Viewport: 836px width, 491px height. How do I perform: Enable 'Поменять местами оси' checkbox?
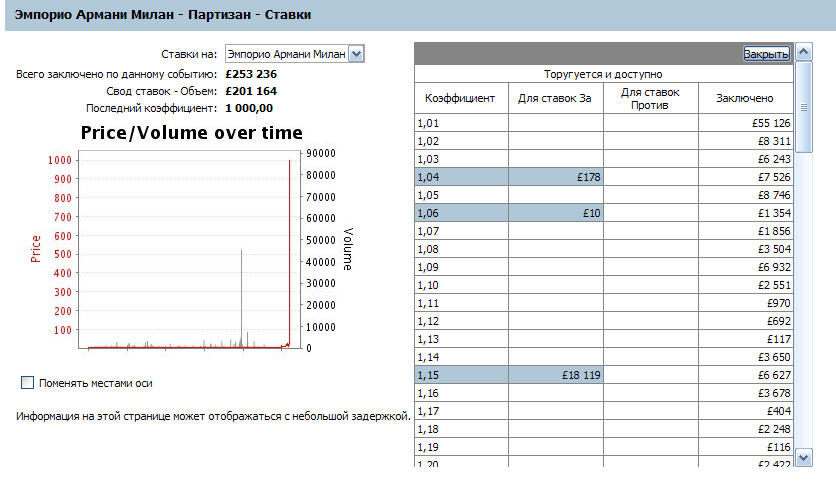[x=27, y=382]
